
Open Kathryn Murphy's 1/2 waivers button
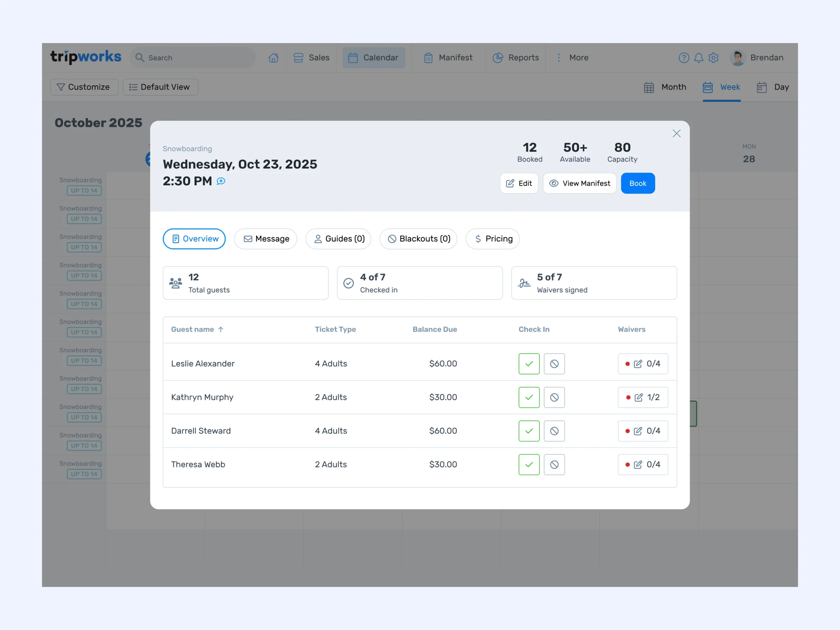pyautogui.click(x=642, y=397)
